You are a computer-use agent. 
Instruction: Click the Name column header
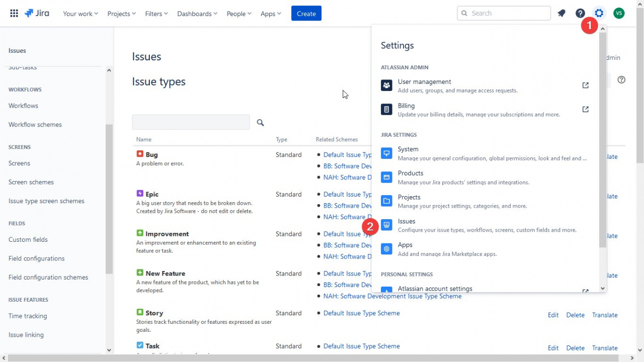pos(144,139)
